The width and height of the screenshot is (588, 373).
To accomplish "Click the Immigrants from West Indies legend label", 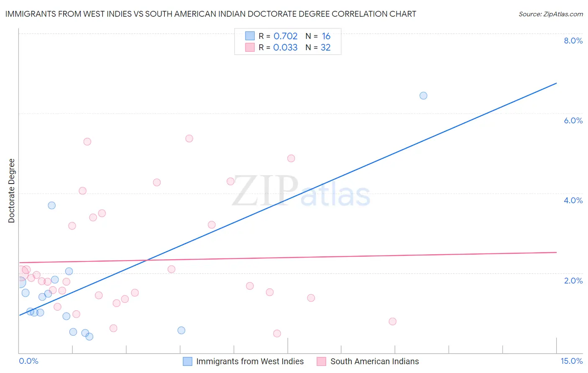I will click(250, 361).
